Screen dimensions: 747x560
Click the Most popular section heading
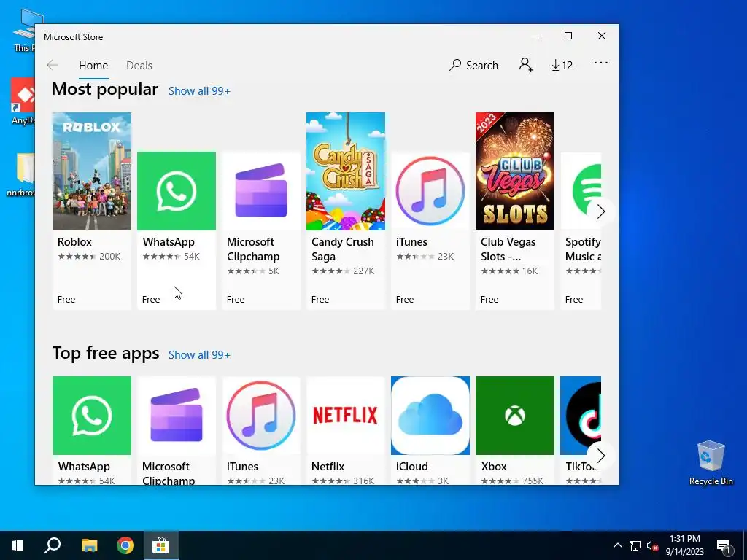pyautogui.click(x=105, y=89)
